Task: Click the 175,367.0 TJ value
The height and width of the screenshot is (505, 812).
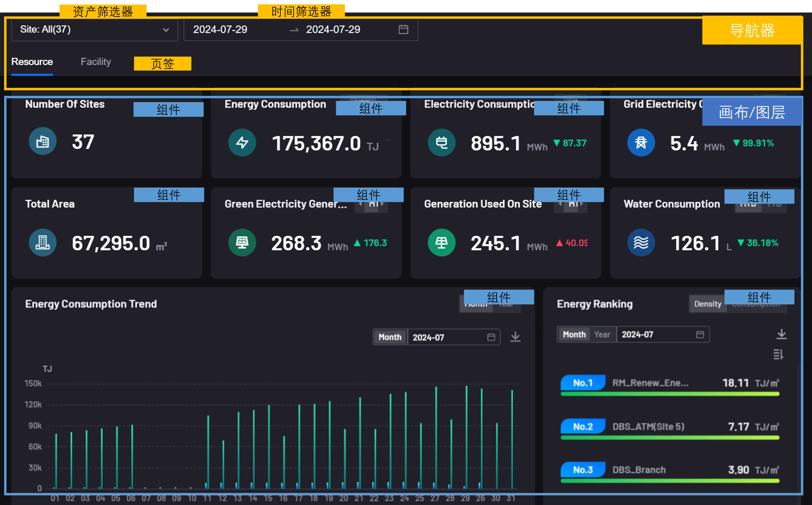Action: point(325,144)
